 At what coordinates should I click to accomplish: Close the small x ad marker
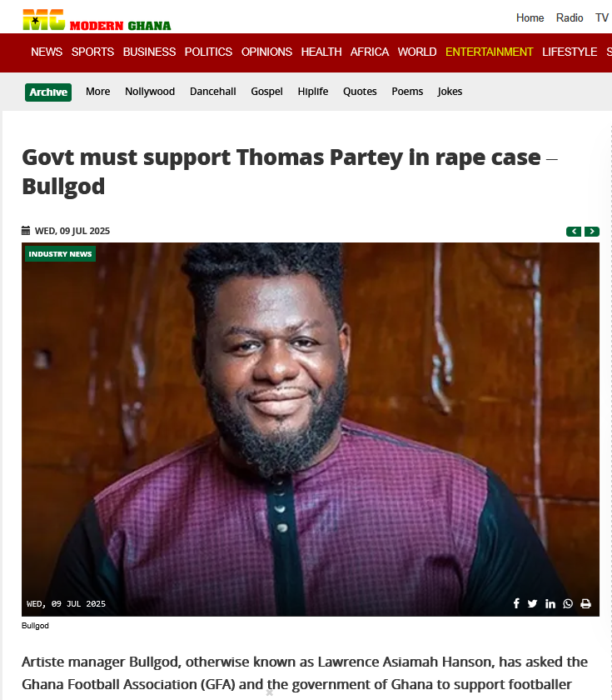pos(270,692)
